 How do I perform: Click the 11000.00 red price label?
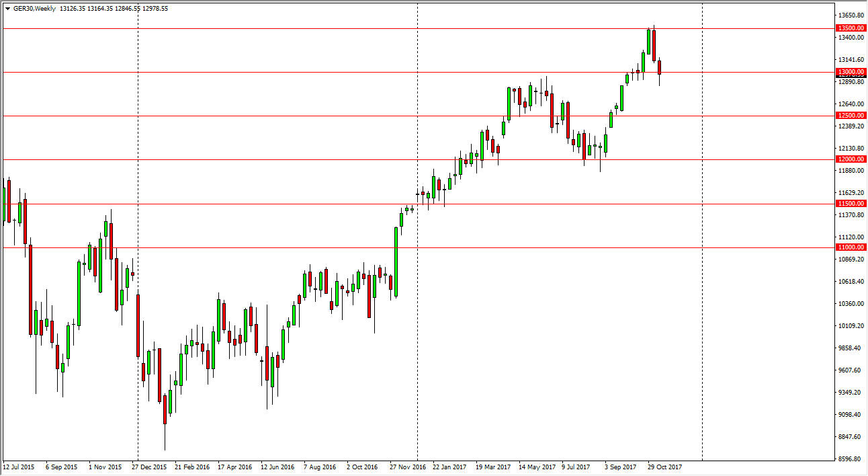click(x=849, y=247)
